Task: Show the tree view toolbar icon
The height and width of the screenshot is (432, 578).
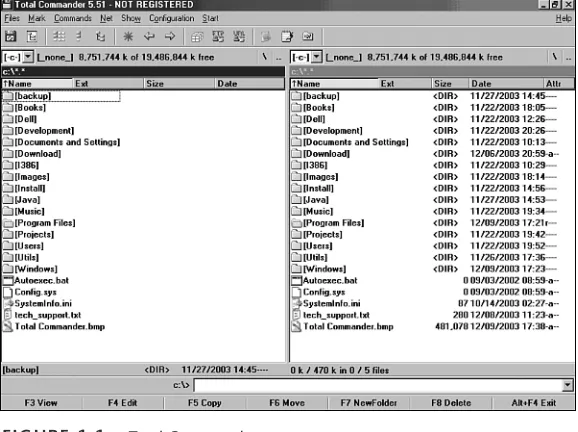Action: [100, 36]
